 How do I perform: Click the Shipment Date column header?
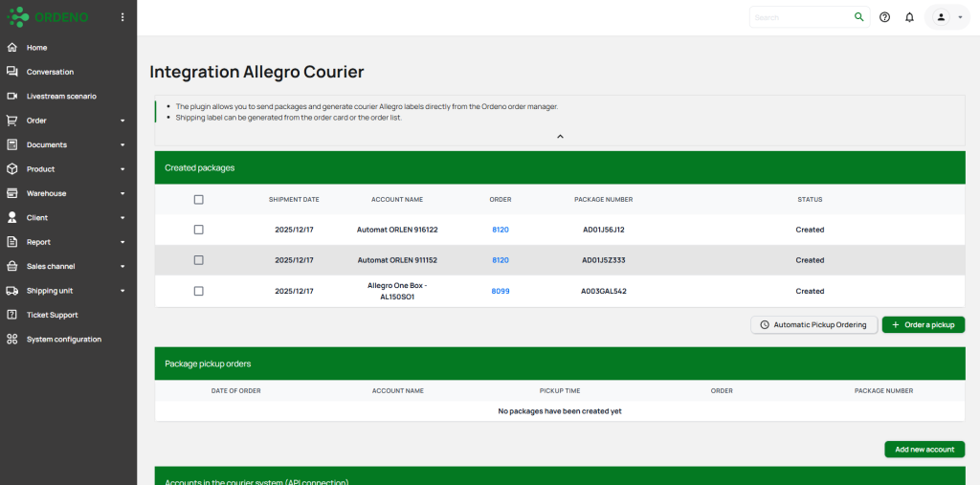pyautogui.click(x=294, y=199)
